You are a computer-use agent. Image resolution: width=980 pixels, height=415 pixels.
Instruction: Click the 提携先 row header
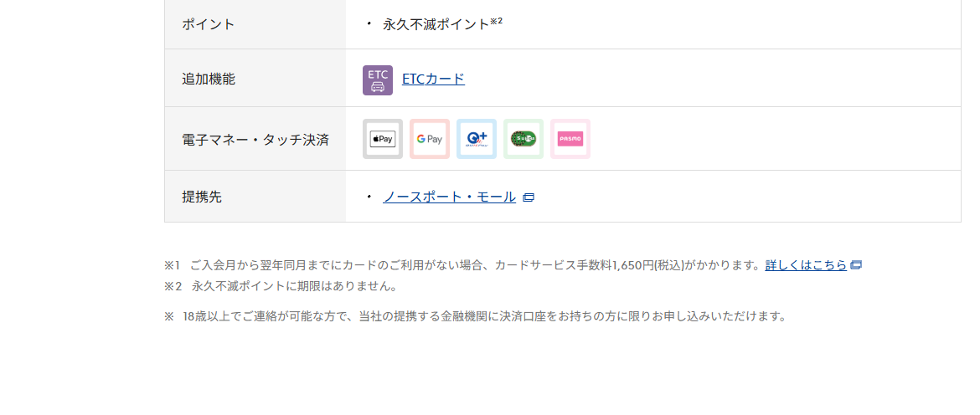tap(255, 196)
